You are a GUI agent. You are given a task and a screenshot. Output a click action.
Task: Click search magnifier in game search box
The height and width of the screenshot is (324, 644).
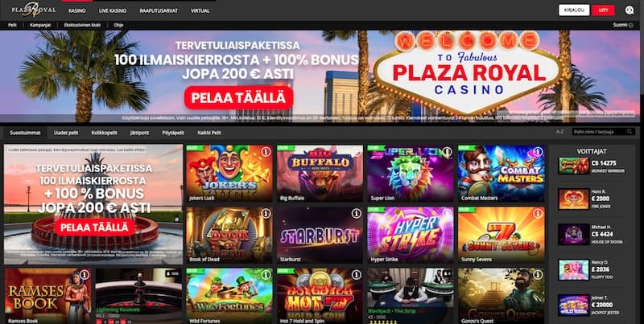(630, 132)
